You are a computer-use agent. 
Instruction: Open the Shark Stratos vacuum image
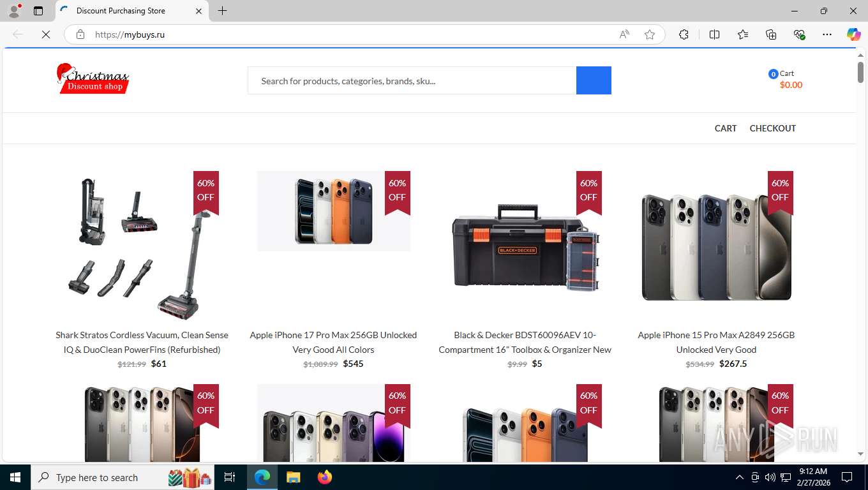click(142, 247)
